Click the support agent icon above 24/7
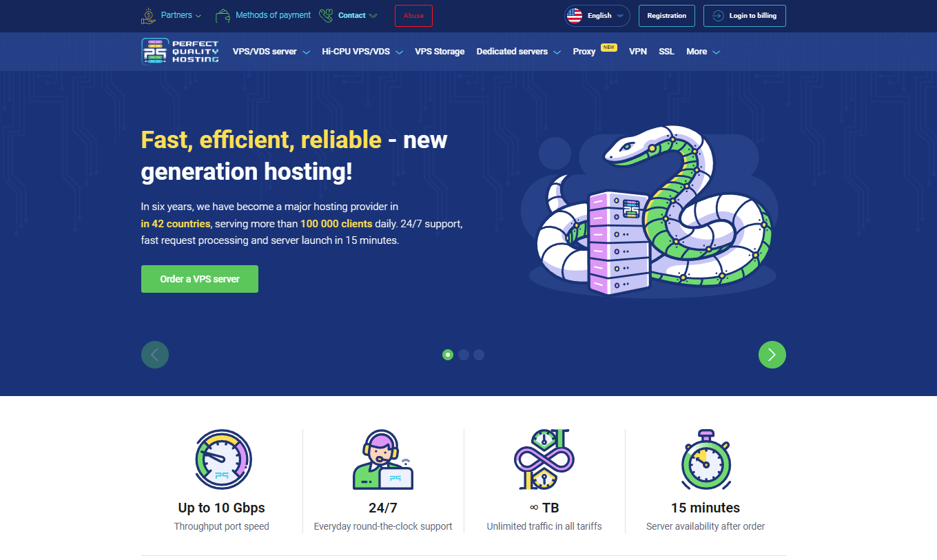Image resolution: width=937 pixels, height=560 pixels. point(383,460)
